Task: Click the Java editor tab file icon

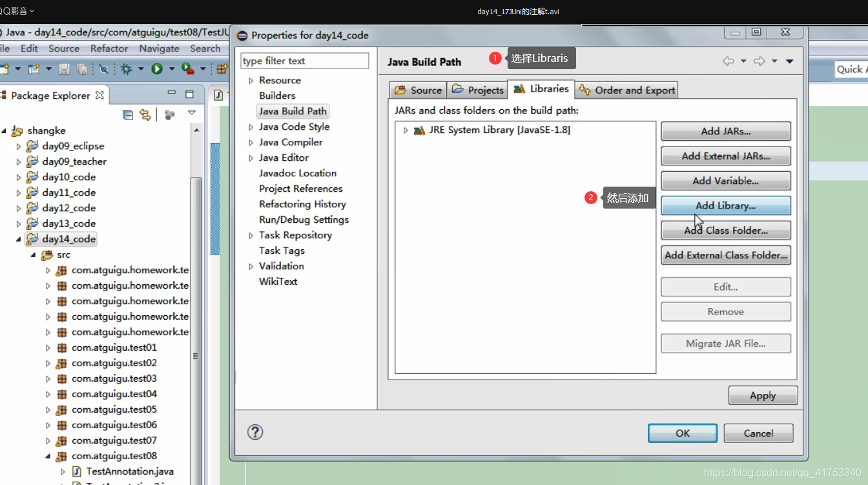Action: (218, 95)
